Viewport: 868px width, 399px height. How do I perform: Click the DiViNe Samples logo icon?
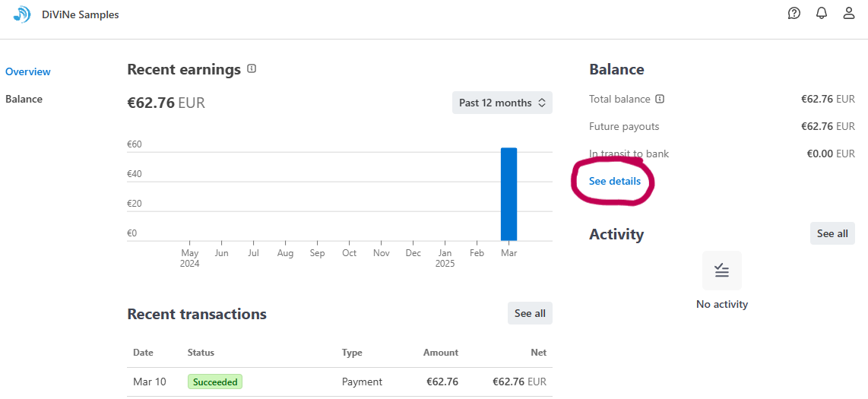pyautogui.click(x=22, y=14)
